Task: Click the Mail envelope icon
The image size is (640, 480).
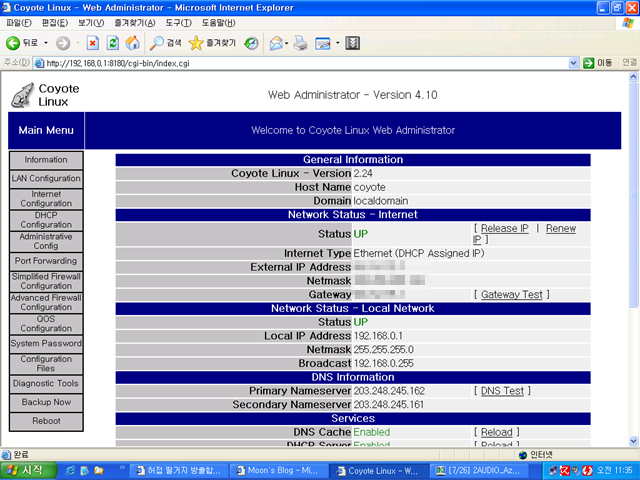Action: [x=277, y=43]
